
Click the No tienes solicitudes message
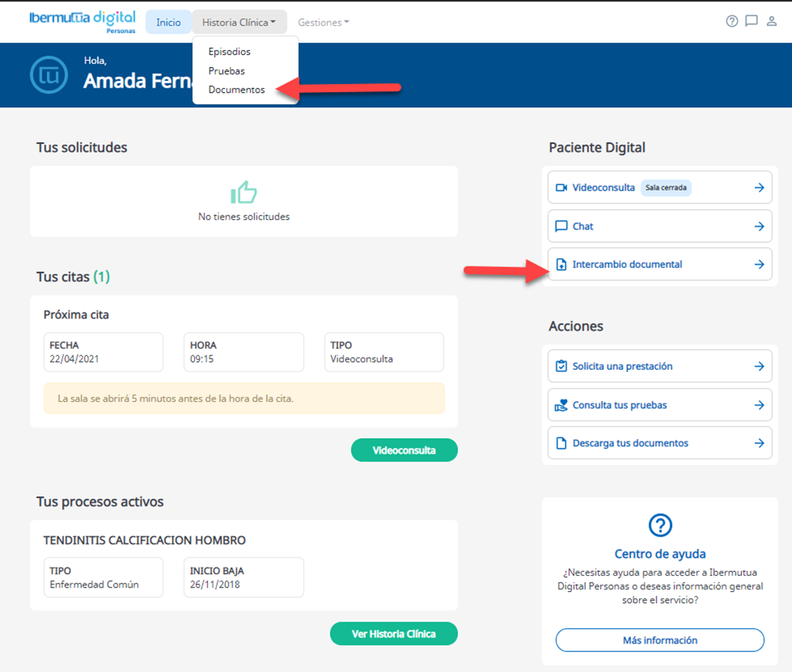244,217
